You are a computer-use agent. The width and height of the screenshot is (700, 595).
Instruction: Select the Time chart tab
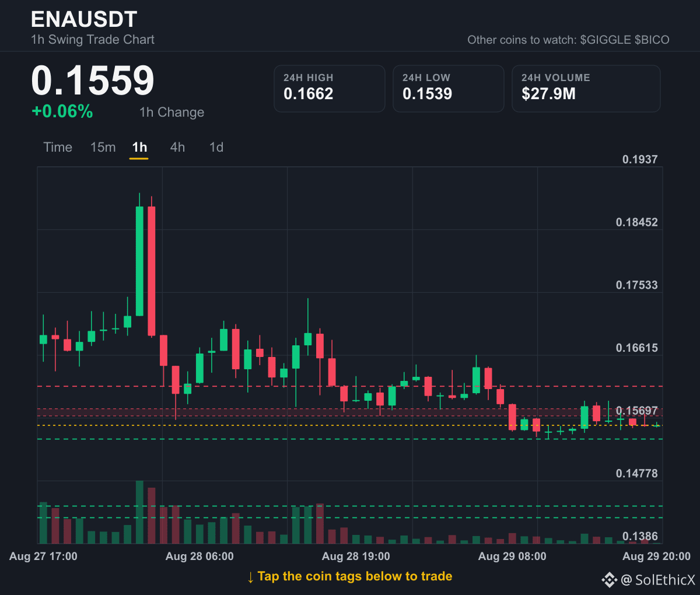click(58, 148)
